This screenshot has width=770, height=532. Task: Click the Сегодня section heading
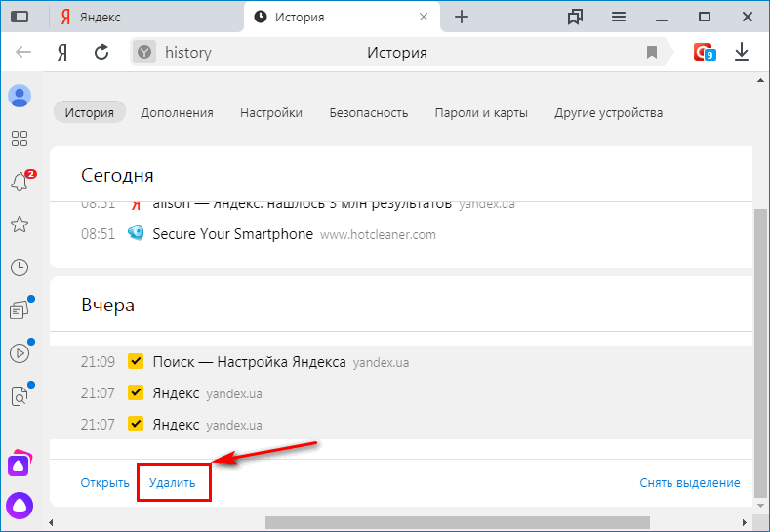(x=117, y=176)
